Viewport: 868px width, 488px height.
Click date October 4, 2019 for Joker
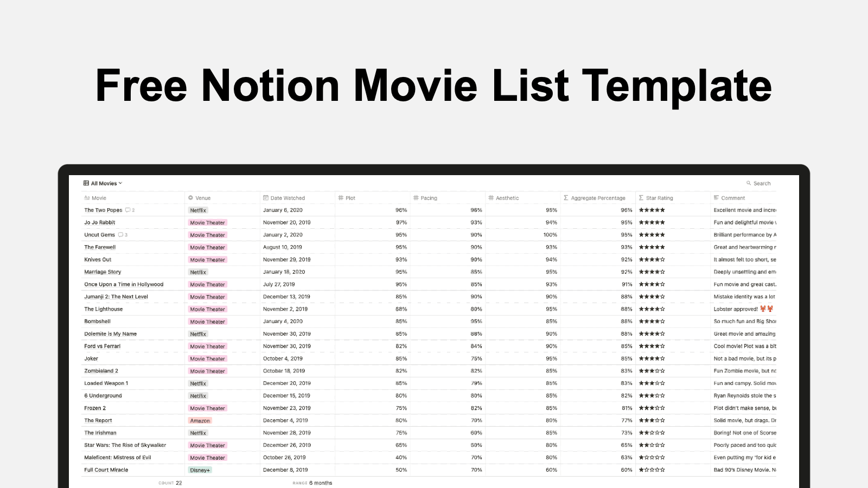(x=283, y=358)
